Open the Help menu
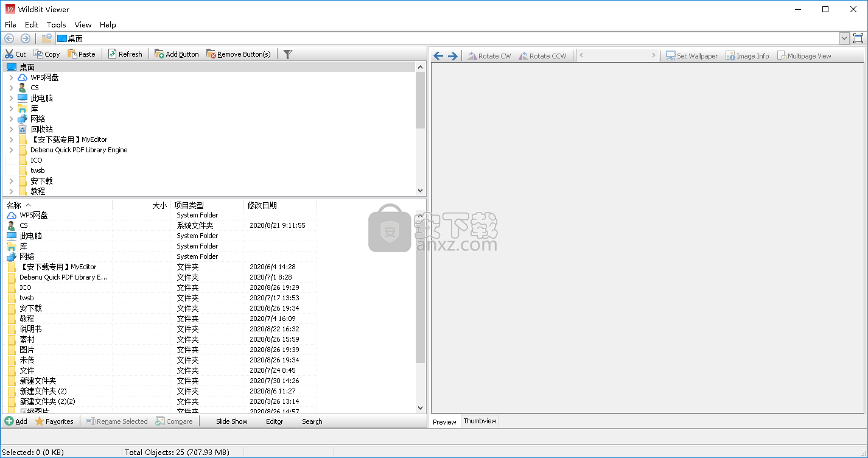The width and height of the screenshot is (868, 458). (108, 24)
